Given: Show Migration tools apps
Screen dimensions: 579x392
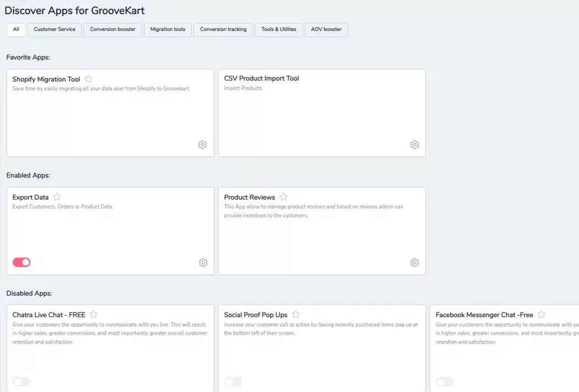Looking at the screenshot, I should [168, 29].
